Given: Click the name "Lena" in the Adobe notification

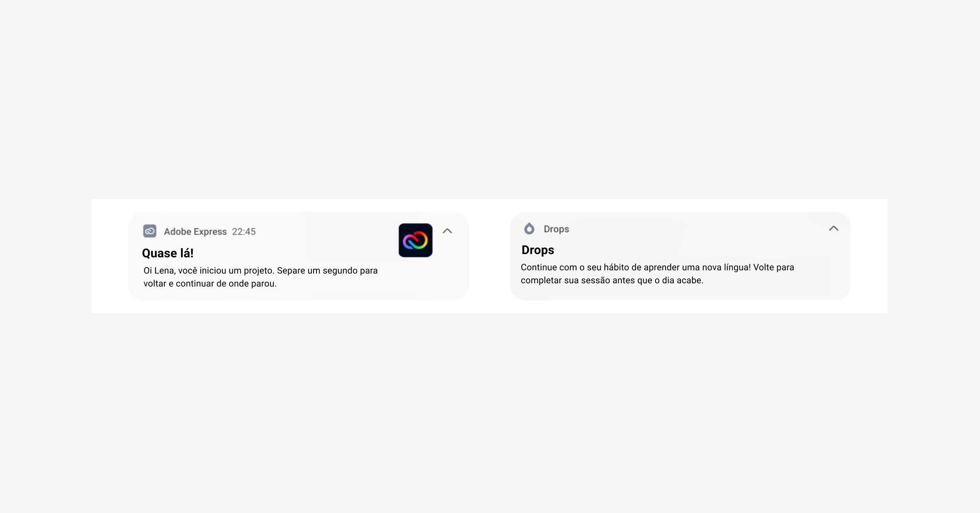Looking at the screenshot, I should 165,271.
